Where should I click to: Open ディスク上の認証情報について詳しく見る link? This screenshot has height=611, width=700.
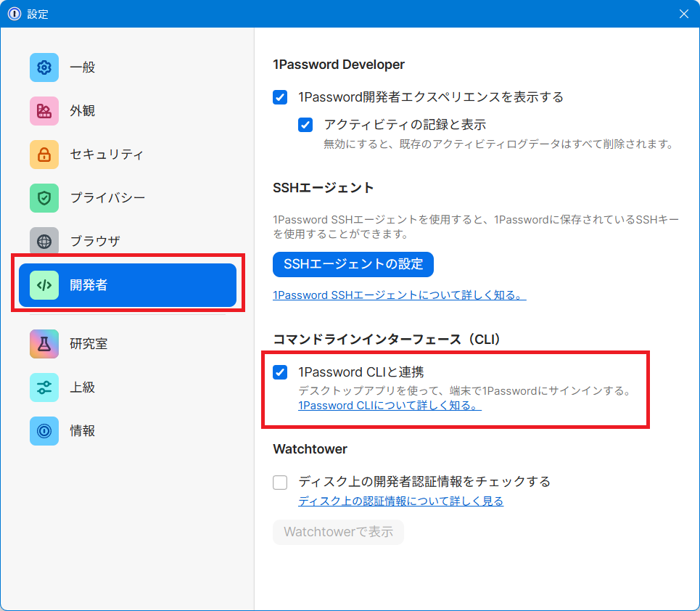tap(400, 501)
